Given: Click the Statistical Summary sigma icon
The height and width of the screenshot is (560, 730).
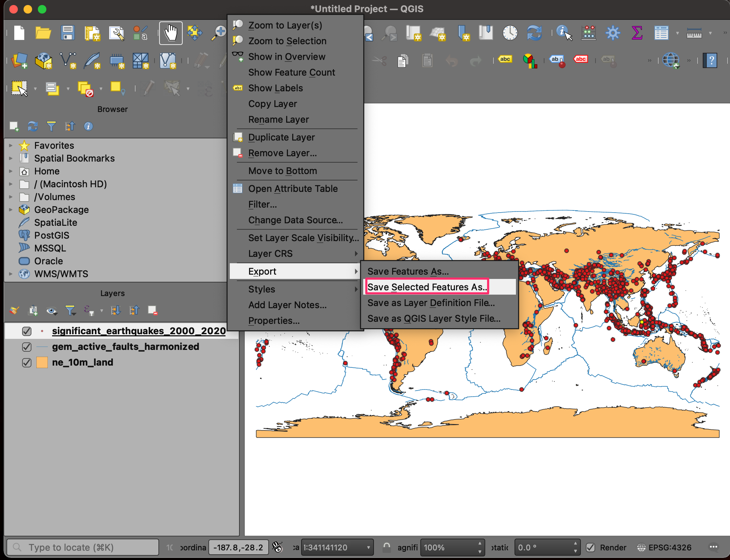Looking at the screenshot, I should (637, 33).
